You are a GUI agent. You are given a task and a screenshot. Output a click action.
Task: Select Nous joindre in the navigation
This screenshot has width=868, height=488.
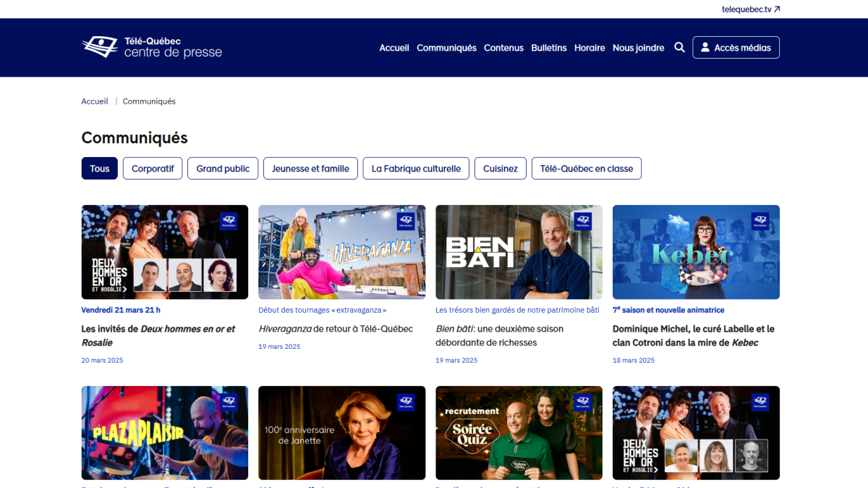coord(638,48)
